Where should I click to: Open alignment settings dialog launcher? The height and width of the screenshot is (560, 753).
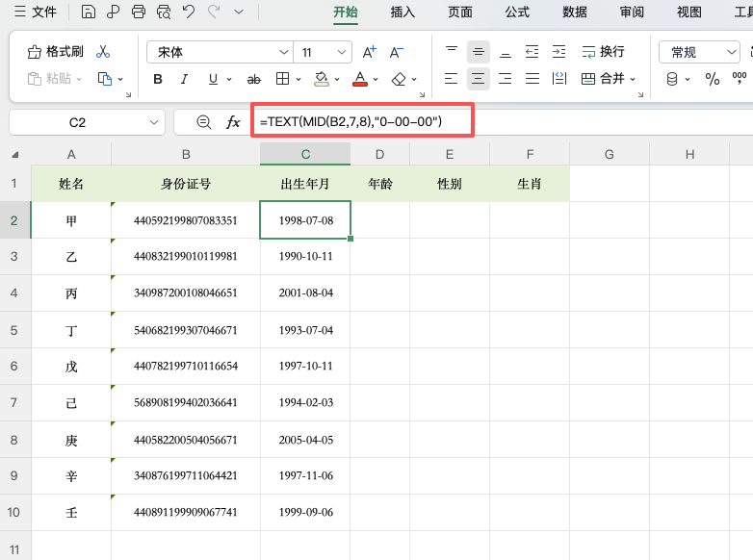point(640,94)
